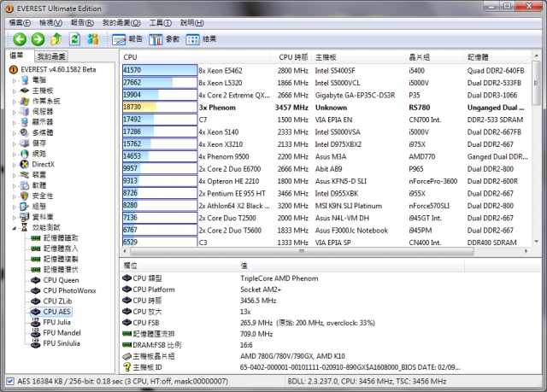The image size is (547, 392).
Task: Click the 27662 score bar
Action: click(x=160, y=83)
